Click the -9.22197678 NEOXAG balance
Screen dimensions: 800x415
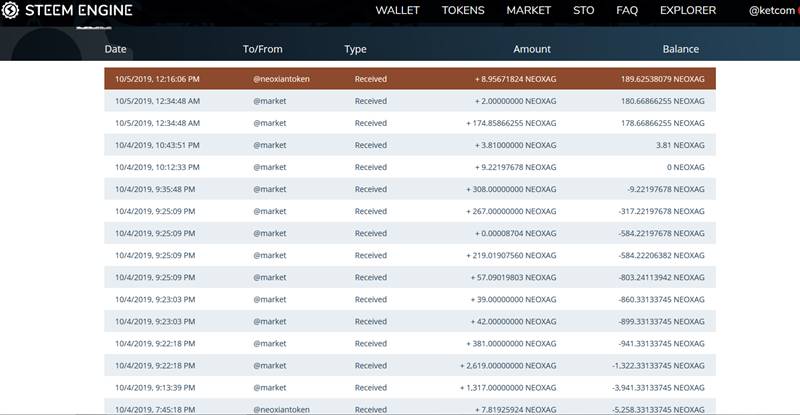coord(666,189)
